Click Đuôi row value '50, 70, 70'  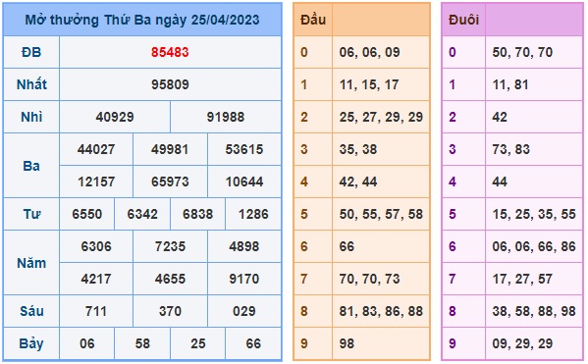point(522,52)
